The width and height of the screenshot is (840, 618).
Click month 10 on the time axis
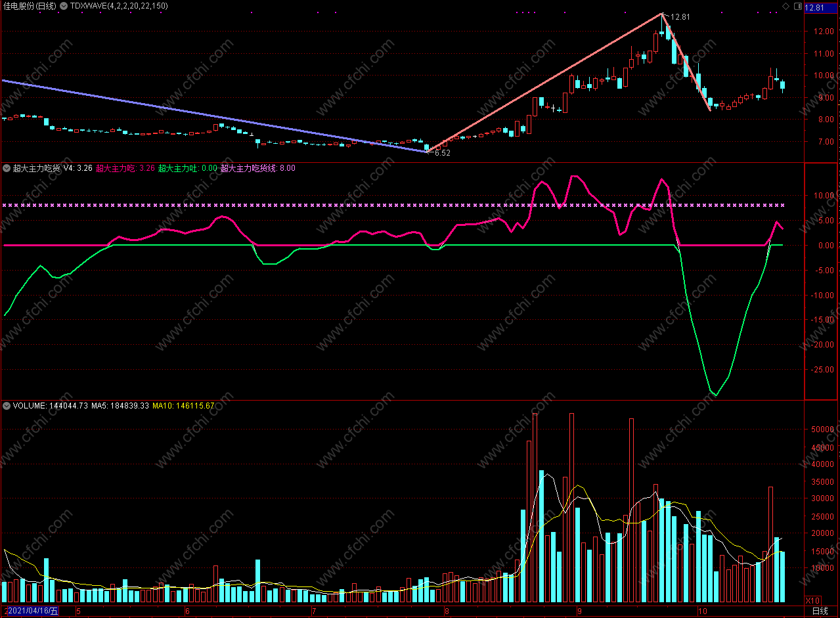point(702,611)
